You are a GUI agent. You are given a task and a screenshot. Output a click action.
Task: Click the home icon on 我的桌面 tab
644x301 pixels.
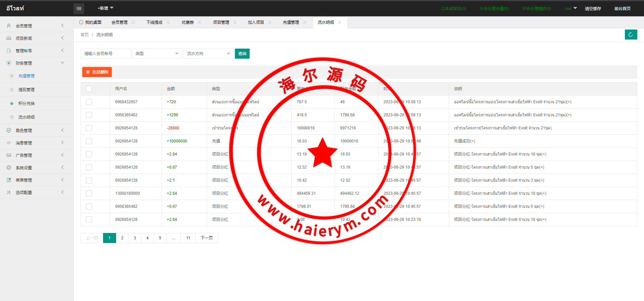[x=81, y=22]
